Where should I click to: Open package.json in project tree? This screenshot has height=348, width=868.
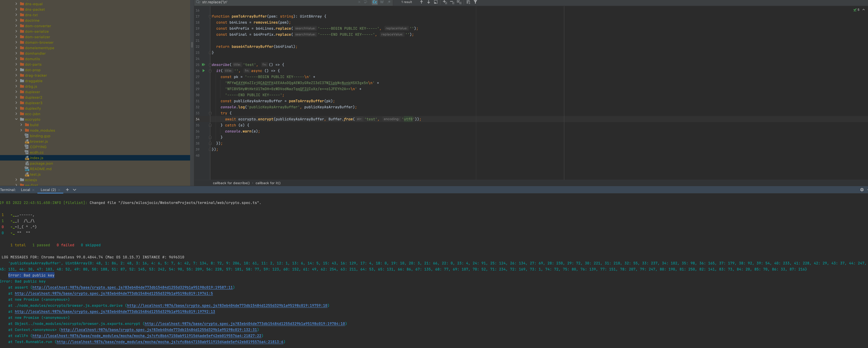[41, 163]
